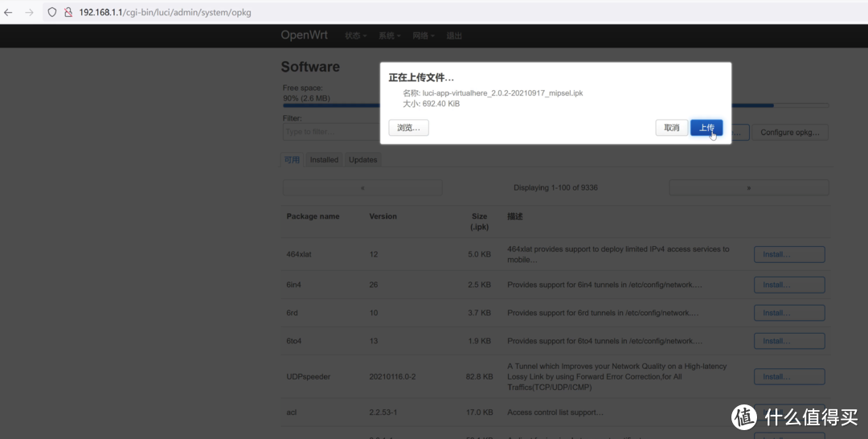Image resolution: width=868 pixels, height=439 pixels.
Task: Expand the 系统 dropdown menu
Action: (389, 36)
